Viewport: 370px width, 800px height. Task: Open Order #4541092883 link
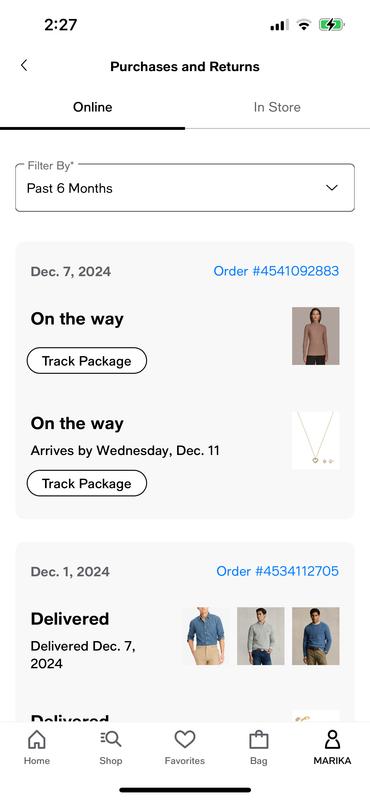point(276,271)
